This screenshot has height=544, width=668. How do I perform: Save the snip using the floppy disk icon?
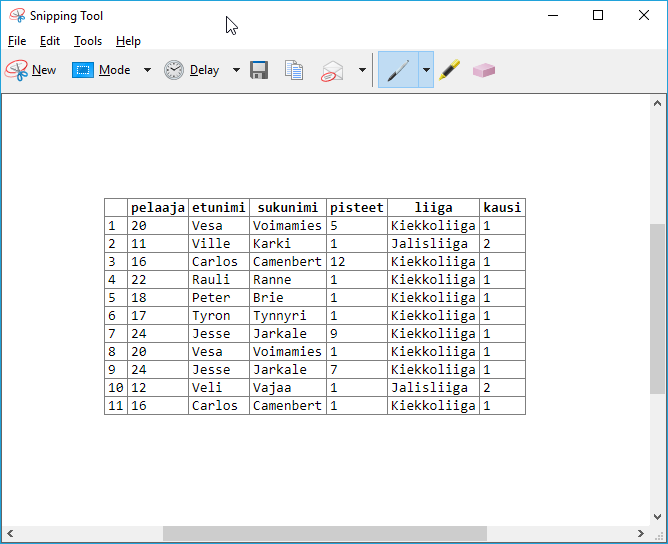[x=259, y=70]
